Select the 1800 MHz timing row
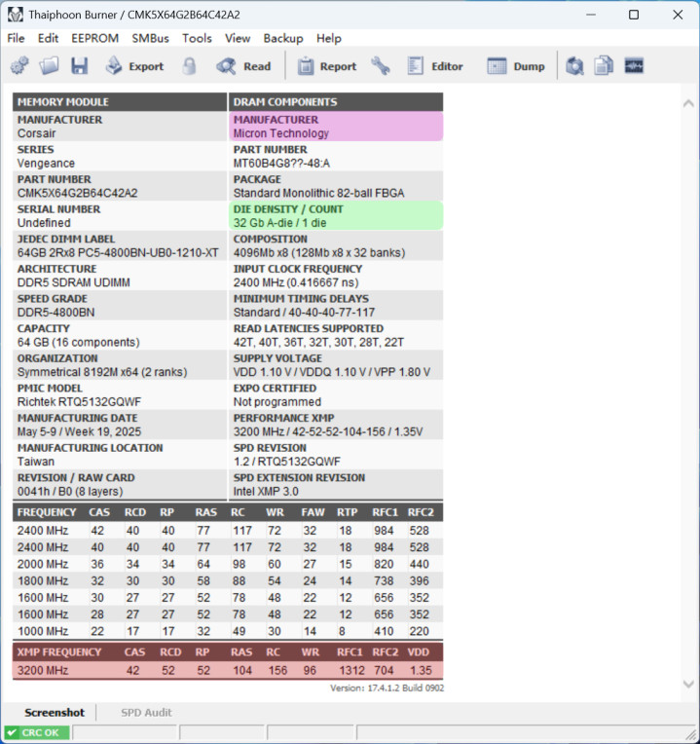The width and height of the screenshot is (700, 744). [228, 580]
